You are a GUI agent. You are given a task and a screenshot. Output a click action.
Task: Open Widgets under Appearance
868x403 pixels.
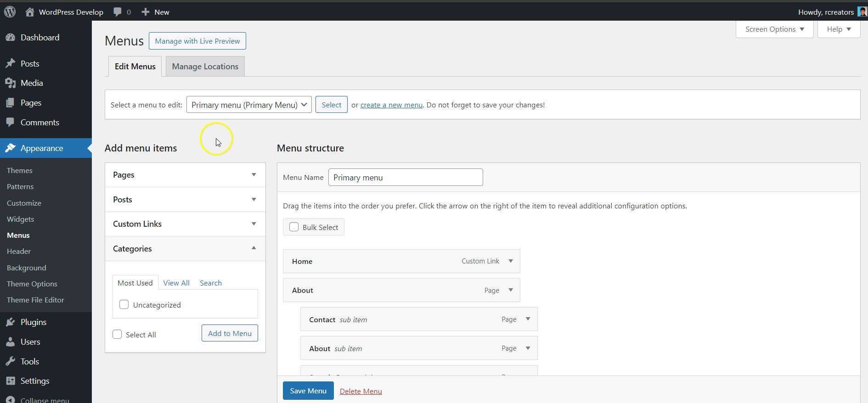tap(20, 219)
